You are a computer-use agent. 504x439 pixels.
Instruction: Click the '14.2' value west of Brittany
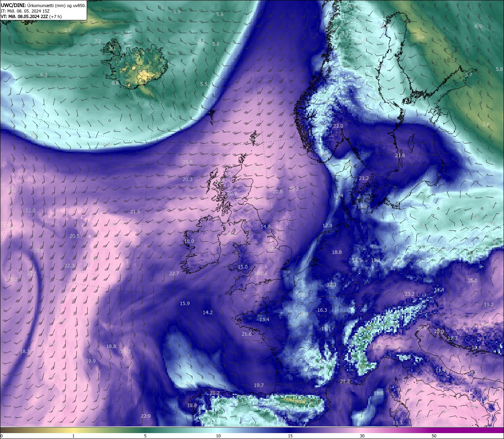[208, 312]
